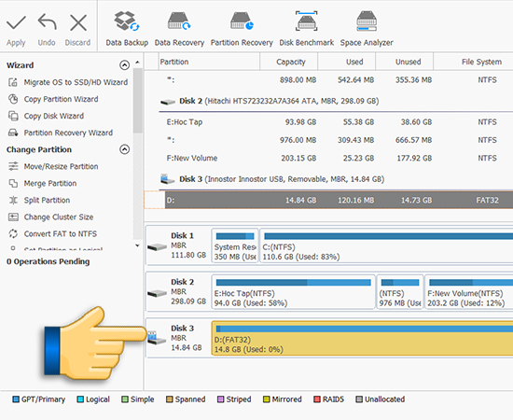
Task: Choose Split Partition option
Action: (x=47, y=200)
